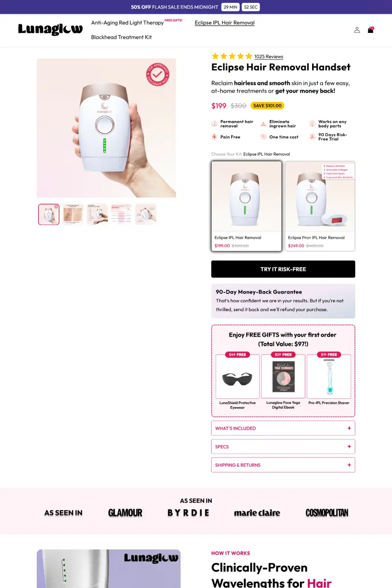This screenshot has height=588, width=392.
Task: Click the Permanent hair removal benefit icon
Action: pyautogui.click(x=214, y=124)
